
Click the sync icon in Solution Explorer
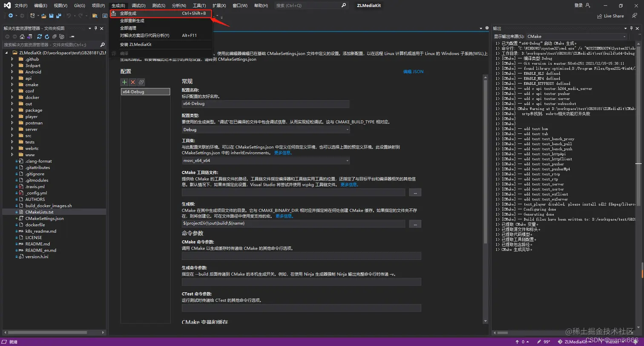pyautogui.click(x=40, y=37)
